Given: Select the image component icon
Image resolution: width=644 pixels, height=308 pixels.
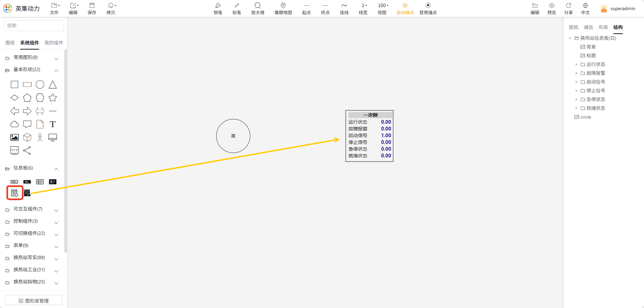Looking at the screenshot, I should pos(14,137).
